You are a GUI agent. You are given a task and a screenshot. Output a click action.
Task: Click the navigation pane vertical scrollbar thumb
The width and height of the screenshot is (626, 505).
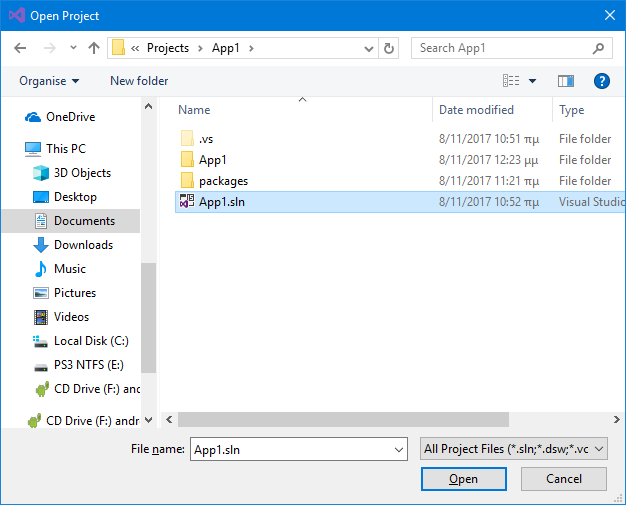point(149,318)
